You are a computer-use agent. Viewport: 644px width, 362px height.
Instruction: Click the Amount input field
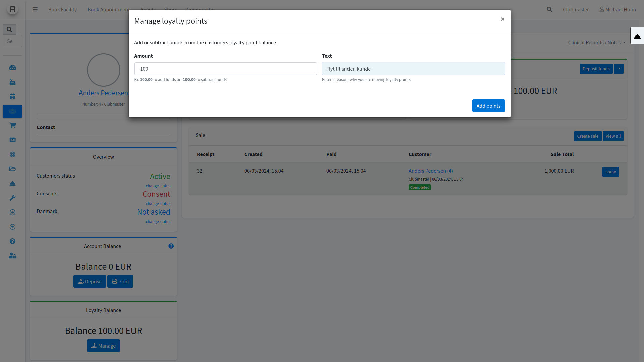(x=225, y=69)
